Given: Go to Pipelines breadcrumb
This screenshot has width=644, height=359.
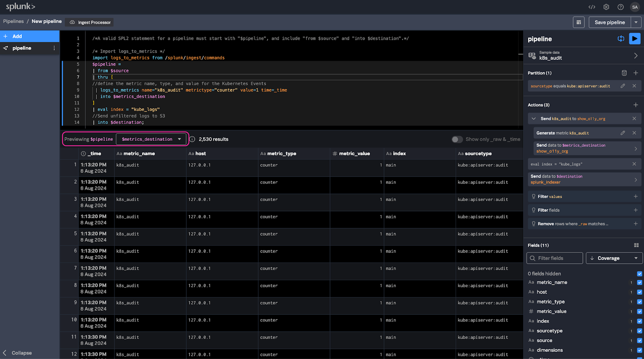Looking at the screenshot, I should (x=14, y=21).
